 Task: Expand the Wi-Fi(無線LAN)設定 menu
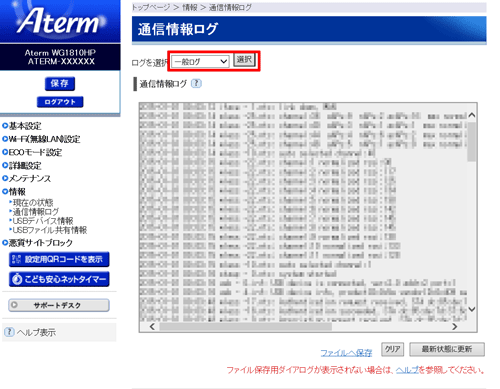tap(41, 139)
